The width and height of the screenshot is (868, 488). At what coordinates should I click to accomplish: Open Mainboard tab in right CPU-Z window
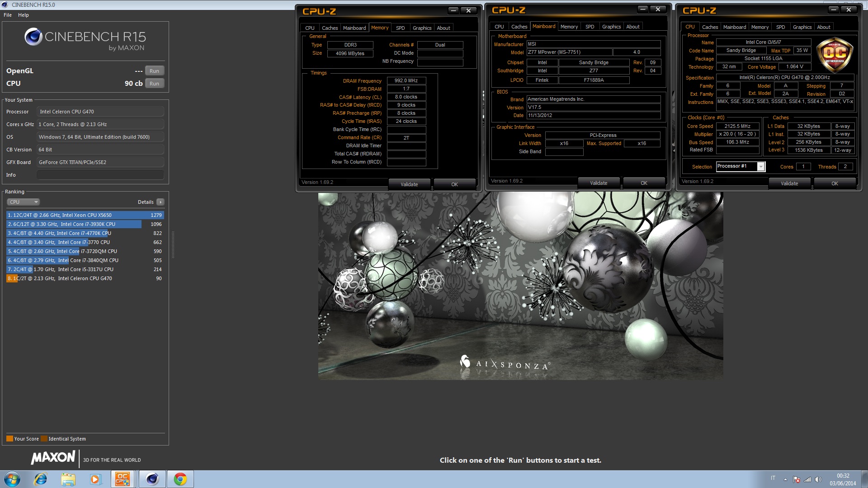(x=735, y=27)
